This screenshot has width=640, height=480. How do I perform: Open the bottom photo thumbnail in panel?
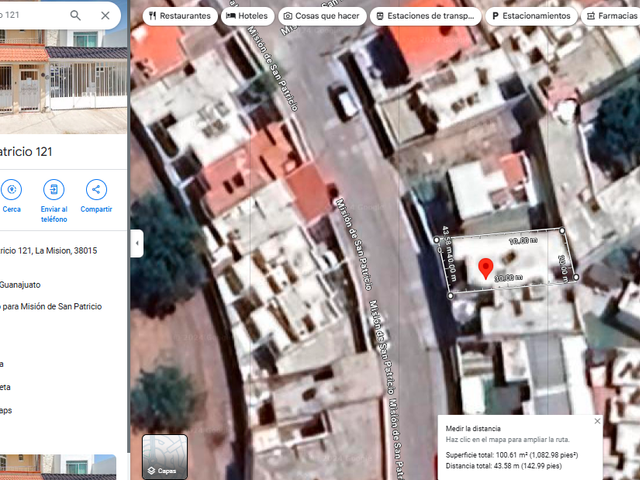58,467
